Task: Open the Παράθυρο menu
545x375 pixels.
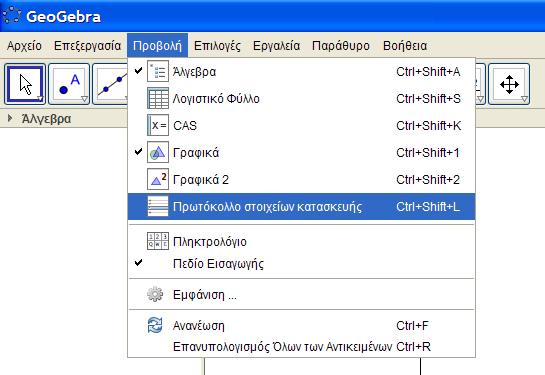Action: coord(341,46)
